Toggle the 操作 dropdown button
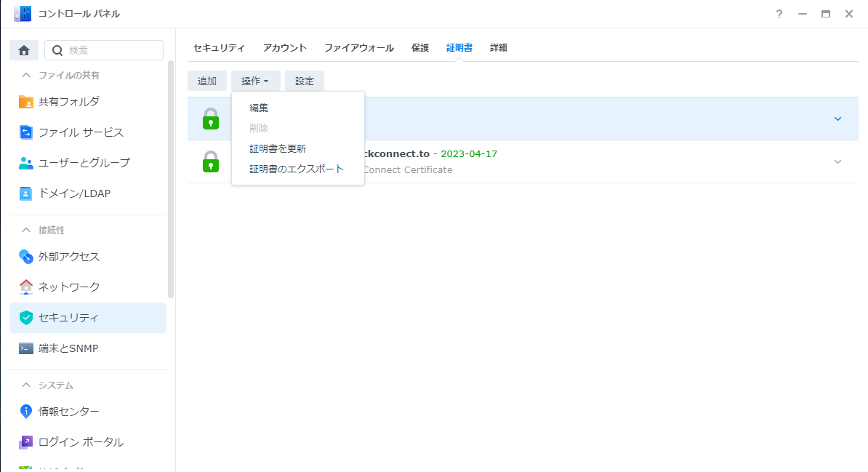This screenshot has height=472, width=868. 256,81
